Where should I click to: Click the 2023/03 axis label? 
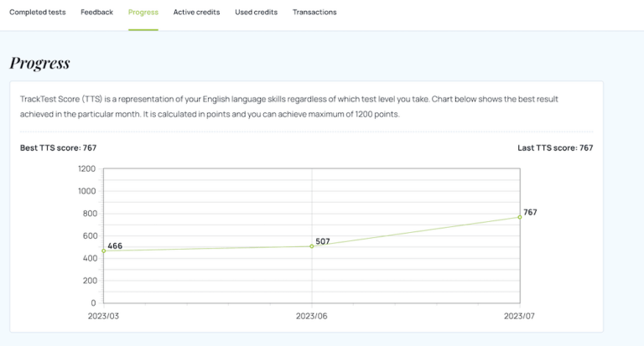click(x=103, y=316)
